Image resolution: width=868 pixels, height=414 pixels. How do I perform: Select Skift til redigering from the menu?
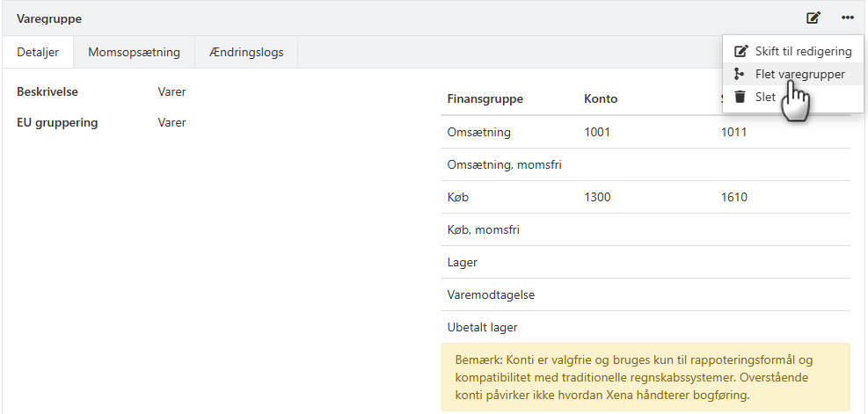(x=803, y=51)
